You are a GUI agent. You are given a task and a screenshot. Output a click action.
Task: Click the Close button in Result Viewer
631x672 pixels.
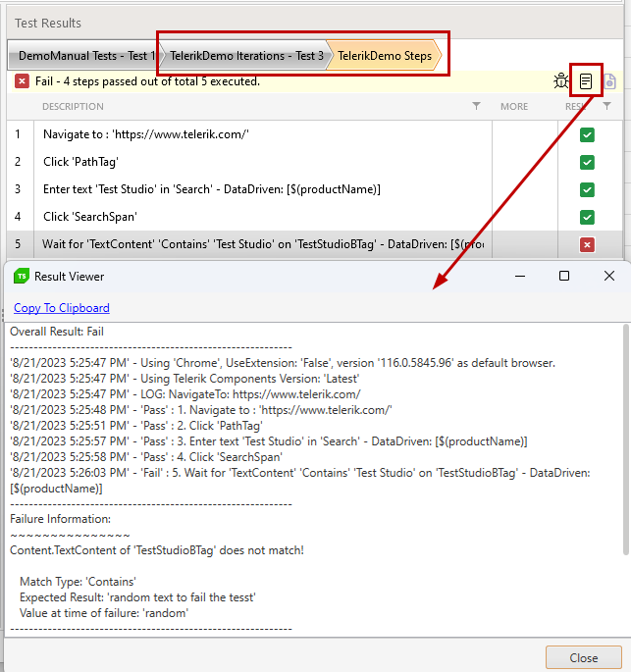pos(584,657)
